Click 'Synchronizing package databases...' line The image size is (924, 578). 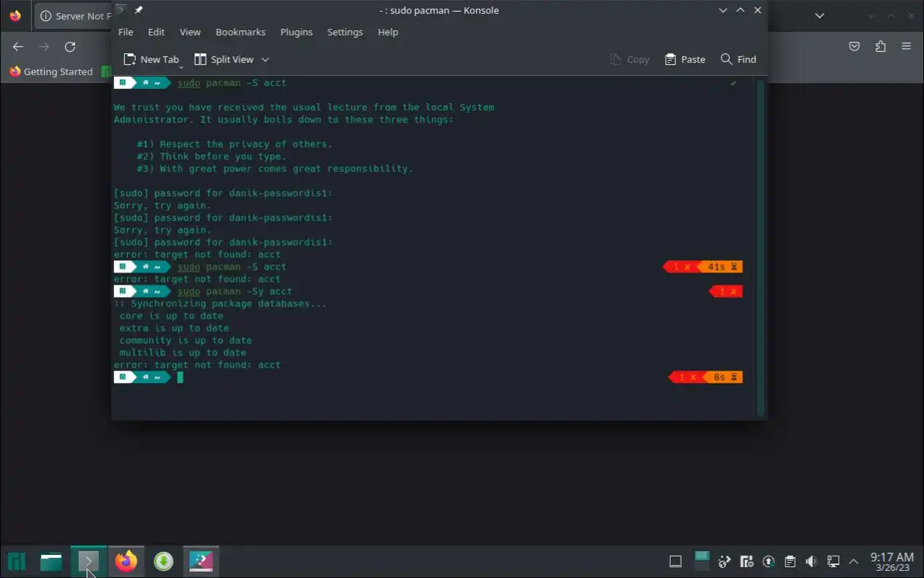click(220, 303)
